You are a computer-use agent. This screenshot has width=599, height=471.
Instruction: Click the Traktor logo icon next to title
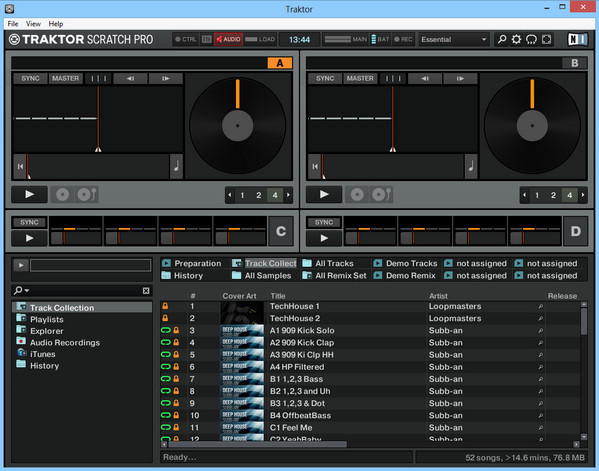point(14,39)
